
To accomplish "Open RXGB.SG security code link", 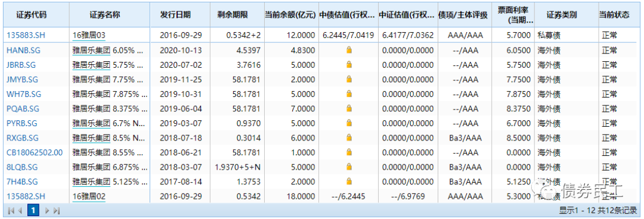I will click(x=23, y=138).
